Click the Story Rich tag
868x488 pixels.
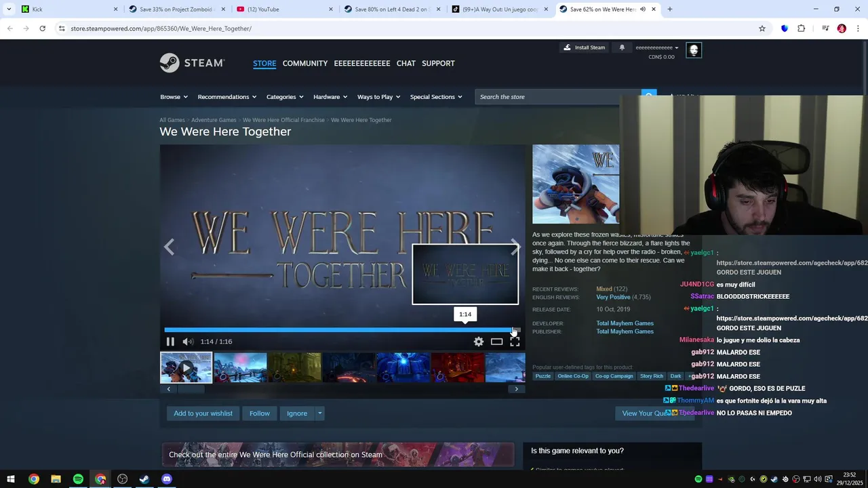pyautogui.click(x=652, y=376)
